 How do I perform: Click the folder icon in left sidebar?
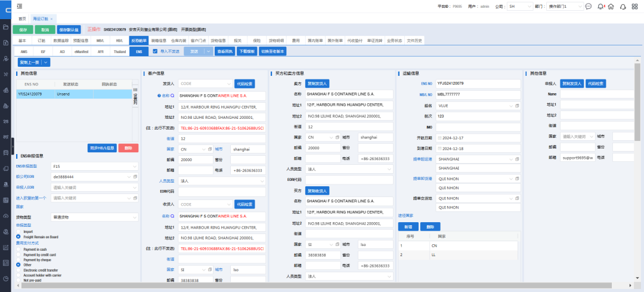click(6, 27)
